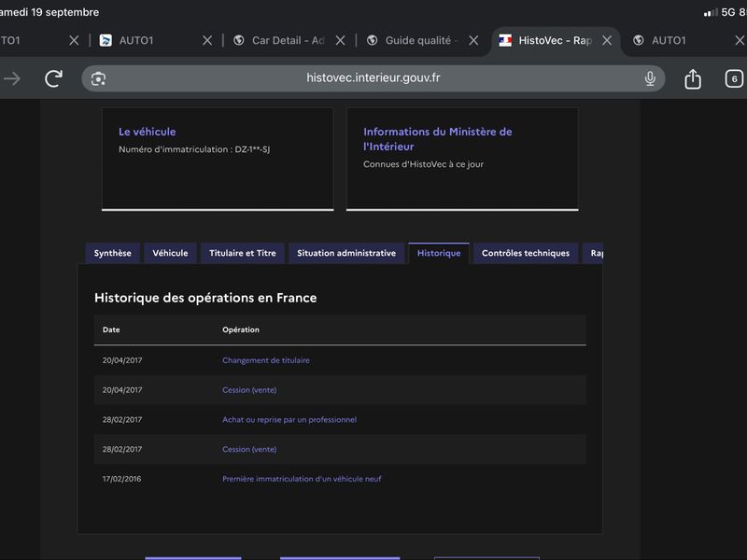Open the Synthèse tab

[112, 253]
